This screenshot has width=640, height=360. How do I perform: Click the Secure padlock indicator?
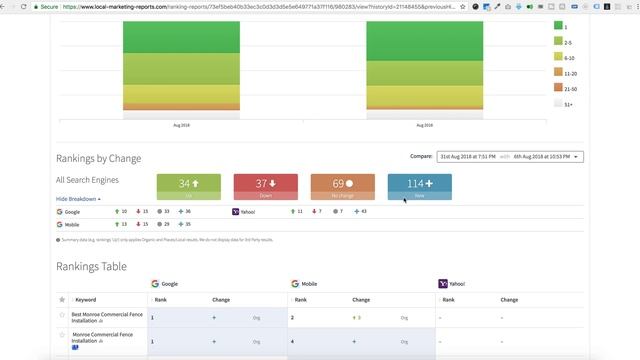coord(45,7)
